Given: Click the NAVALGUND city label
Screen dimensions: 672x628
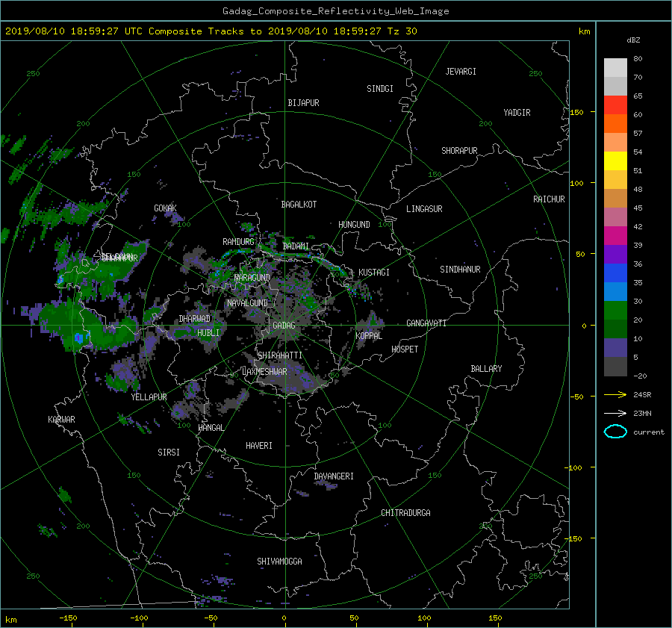Looking at the screenshot, I should (x=247, y=303).
